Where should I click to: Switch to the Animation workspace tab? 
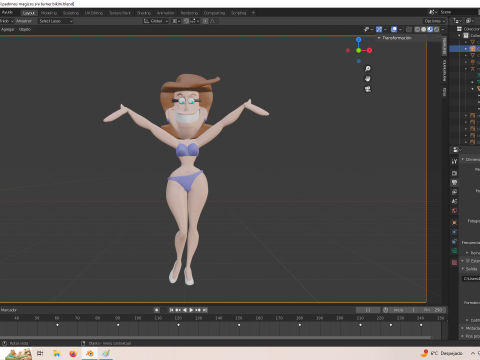[x=165, y=13]
